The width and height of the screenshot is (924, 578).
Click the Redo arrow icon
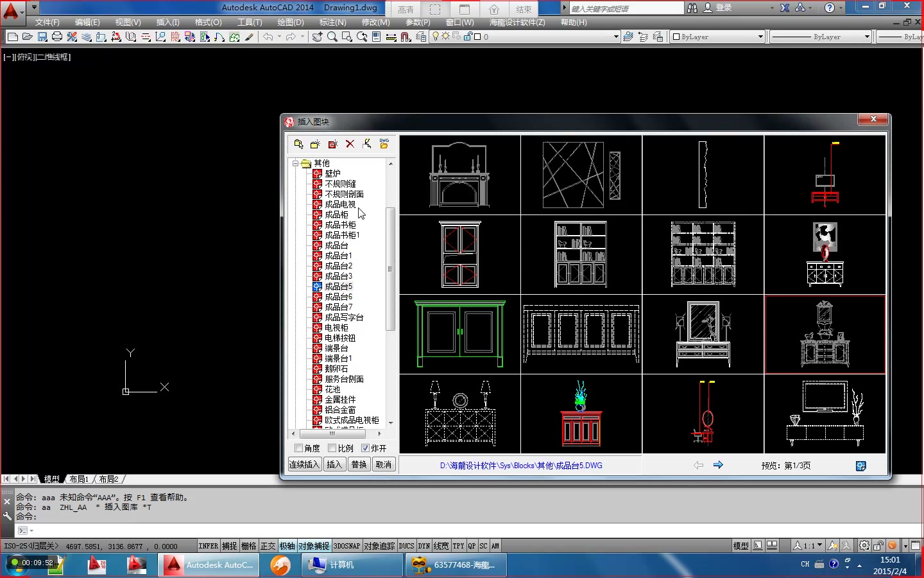click(x=291, y=37)
